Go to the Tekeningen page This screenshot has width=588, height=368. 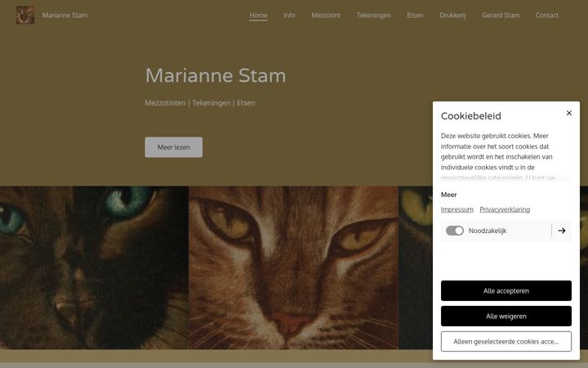[373, 16]
